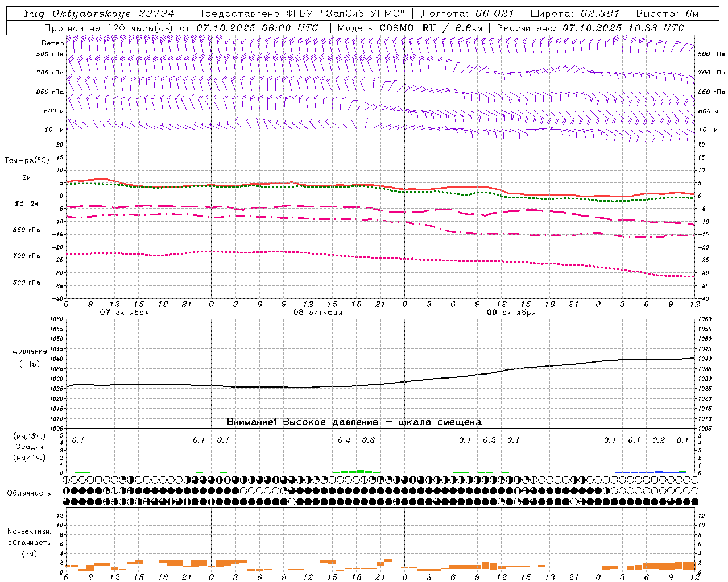Select the Осадки panel label
This screenshot has height=582, width=728.
point(30,447)
